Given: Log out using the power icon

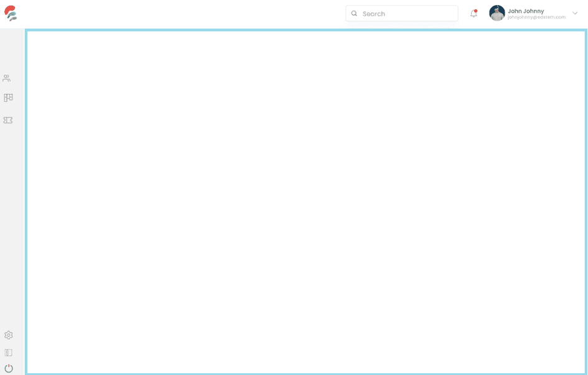Looking at the screenshot, I should click(x=8, y=367).
